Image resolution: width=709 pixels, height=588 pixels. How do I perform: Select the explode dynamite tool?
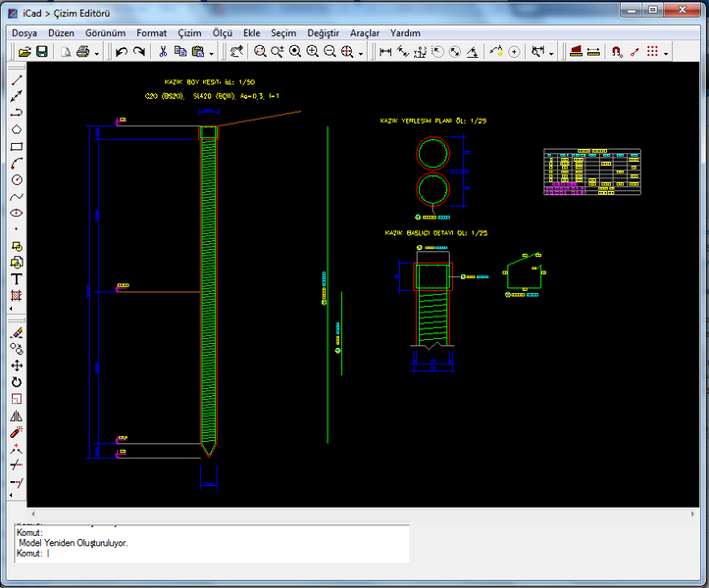coord(17,432)
